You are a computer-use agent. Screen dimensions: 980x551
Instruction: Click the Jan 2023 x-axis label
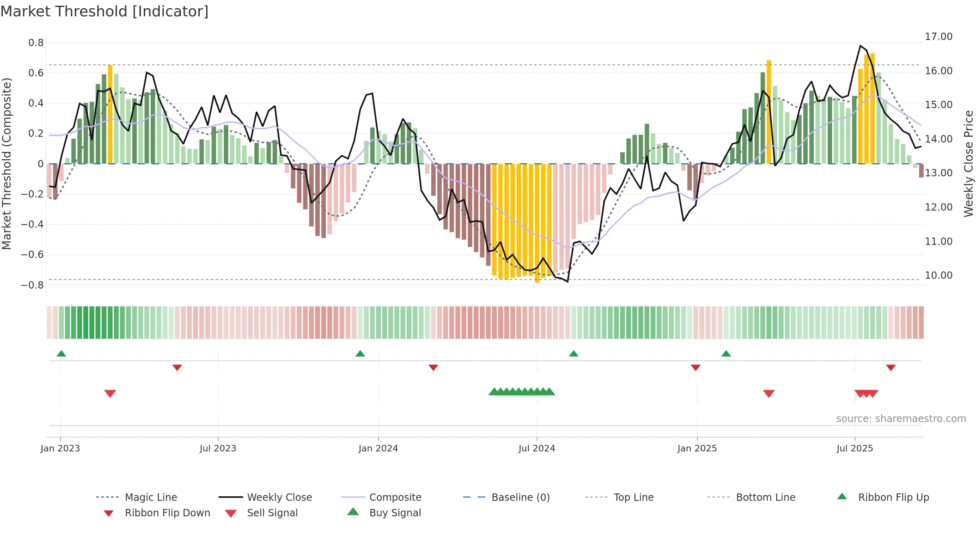tap(60, 448)
